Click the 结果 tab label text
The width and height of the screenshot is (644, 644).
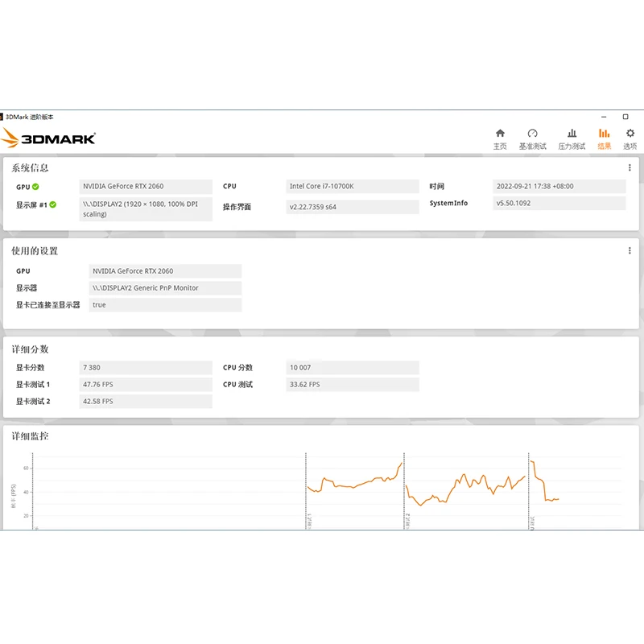(605, 147)
